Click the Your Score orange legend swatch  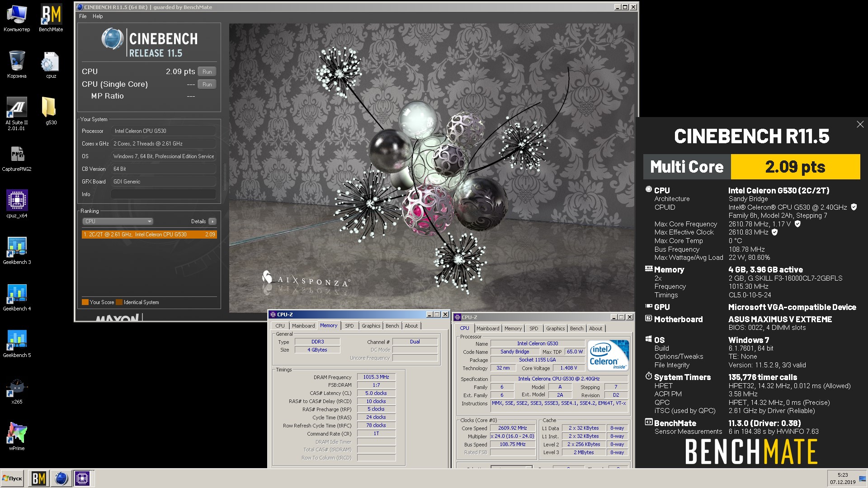[85, 302]
